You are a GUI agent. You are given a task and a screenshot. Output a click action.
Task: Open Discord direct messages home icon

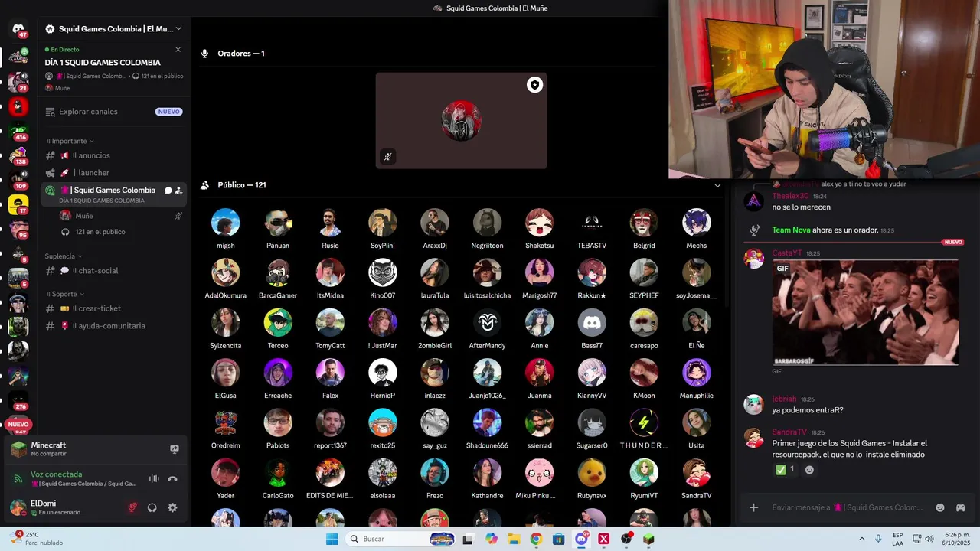18,29
